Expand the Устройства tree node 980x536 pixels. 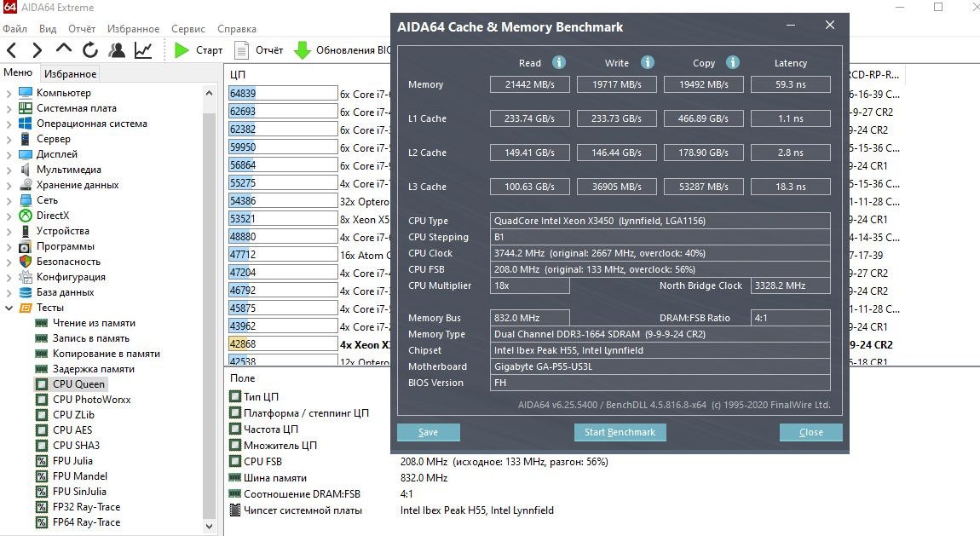point(9,231)
